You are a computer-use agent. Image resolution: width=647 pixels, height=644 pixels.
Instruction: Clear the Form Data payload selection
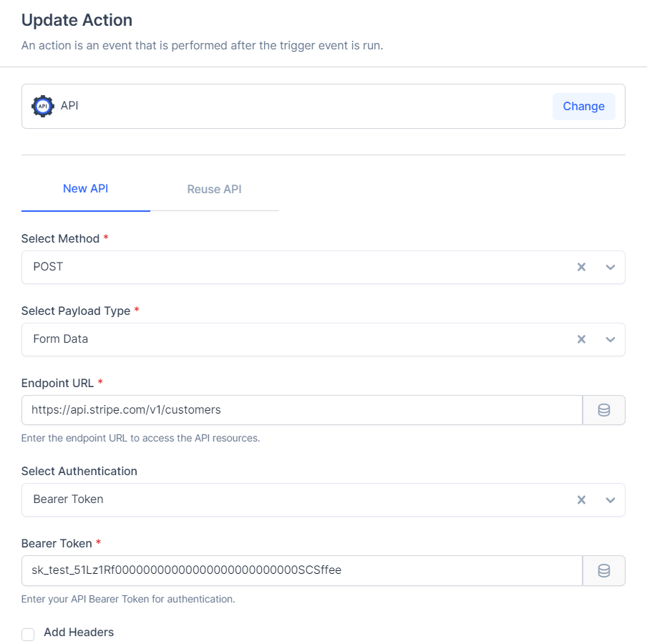pos(581,339)
